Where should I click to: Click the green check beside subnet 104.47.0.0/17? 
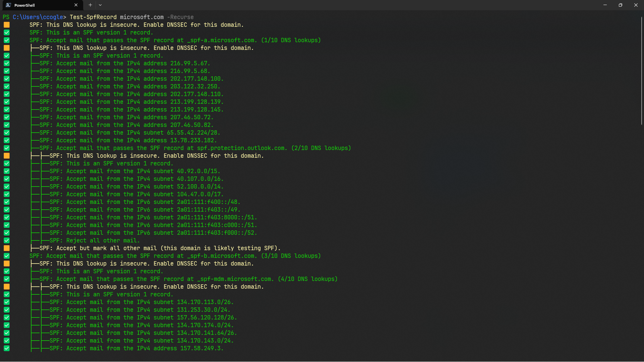[x=7, y=194]
